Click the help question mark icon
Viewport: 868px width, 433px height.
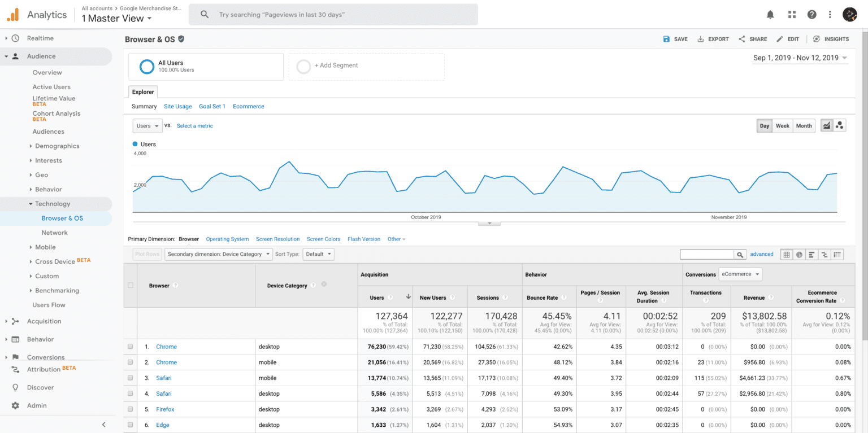click(811, 15)
